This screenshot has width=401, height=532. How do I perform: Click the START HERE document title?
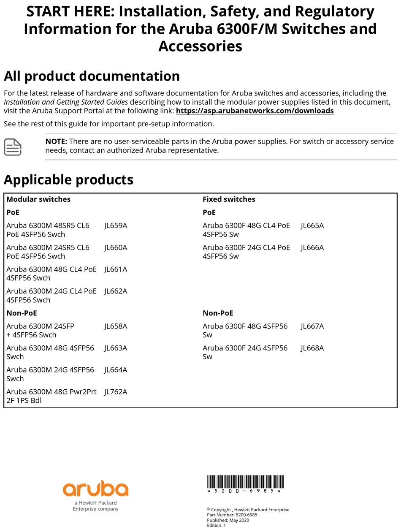click(x=200, y=29)
